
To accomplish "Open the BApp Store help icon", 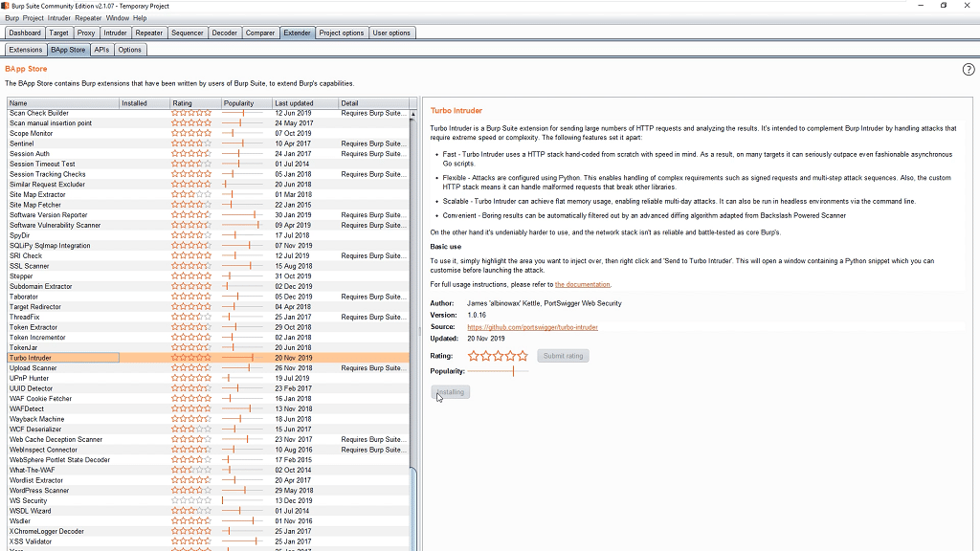I will coord(969,69).
